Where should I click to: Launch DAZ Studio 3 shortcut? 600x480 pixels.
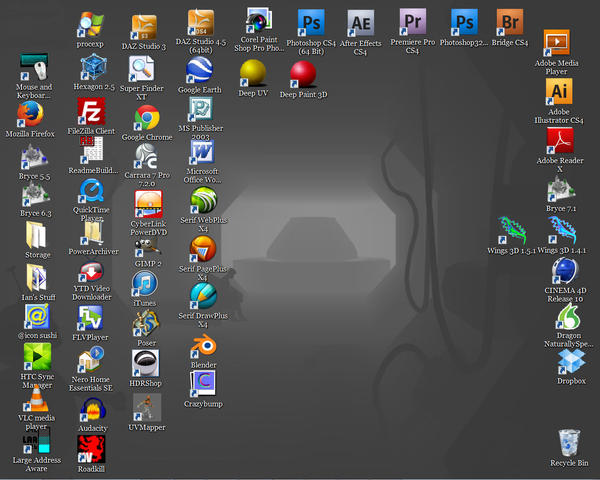[x=144, y=27]
